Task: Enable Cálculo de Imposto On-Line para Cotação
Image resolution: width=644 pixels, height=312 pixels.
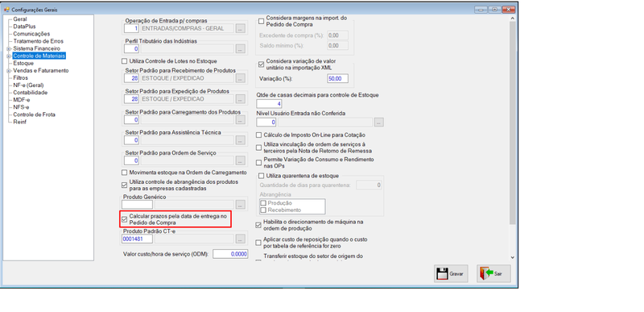Action: [258, 135]
